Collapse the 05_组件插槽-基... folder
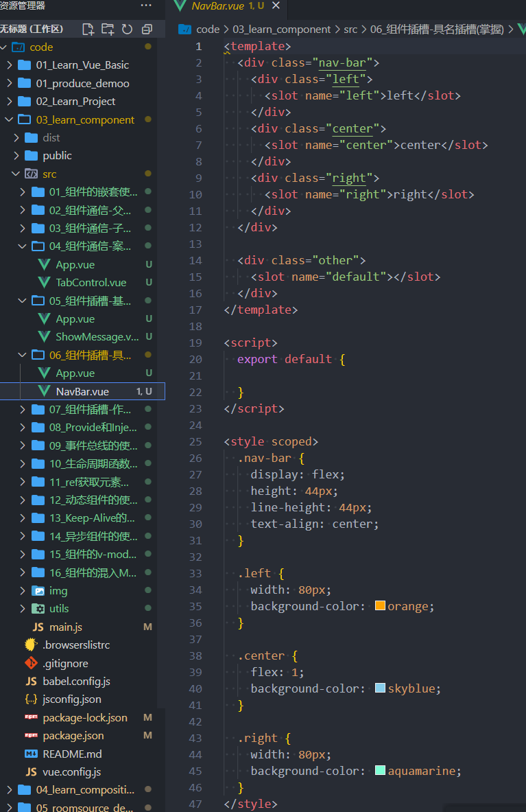This screenshot has height=812, width=526. click(x=22, y=301)
